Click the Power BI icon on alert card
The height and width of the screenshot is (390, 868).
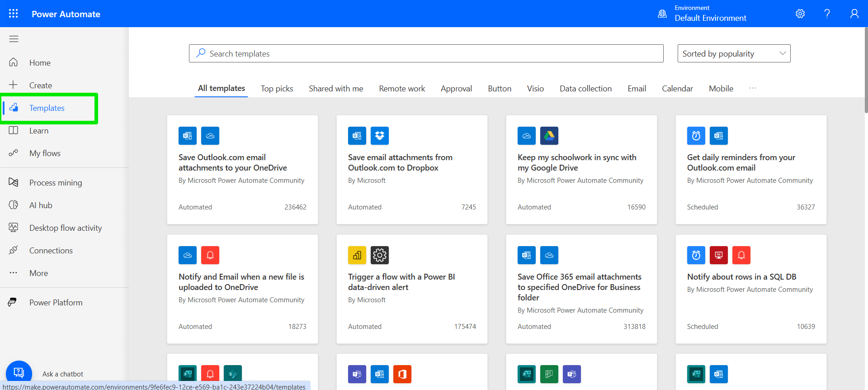click(x=357, y=255)
